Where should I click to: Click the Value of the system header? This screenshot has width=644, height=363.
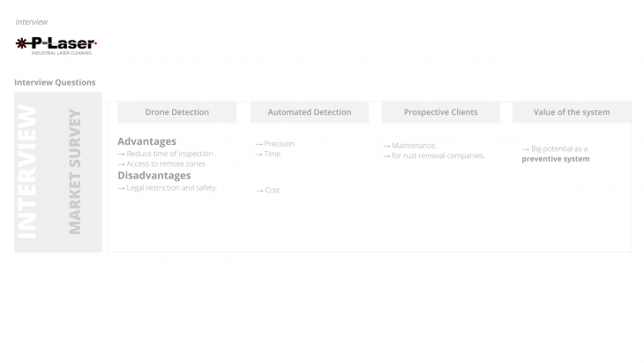point(572,112)
